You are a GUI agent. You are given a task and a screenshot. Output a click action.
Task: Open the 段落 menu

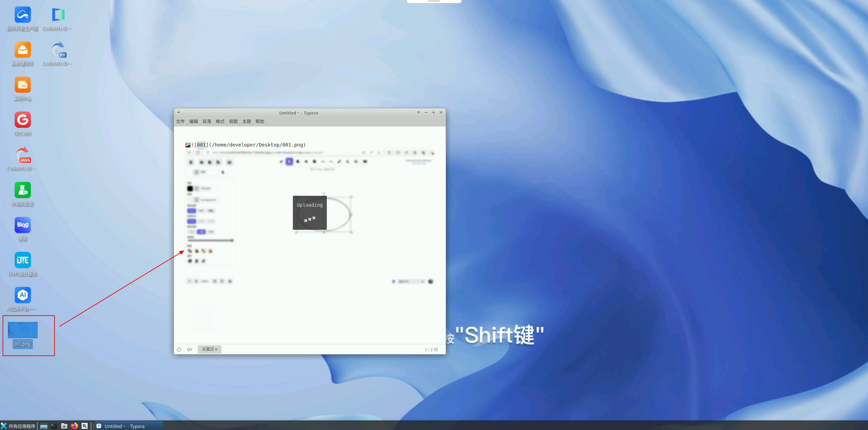[x=207, y=121]
